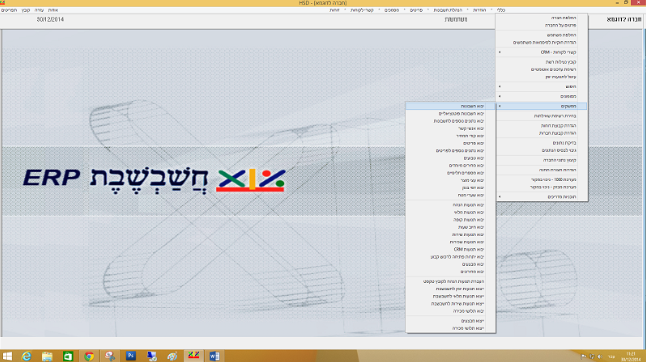Open the דוחות menu in menu bar
Image resolution: width=646 pixels, height=362 pixels.
tap(334, 10)
